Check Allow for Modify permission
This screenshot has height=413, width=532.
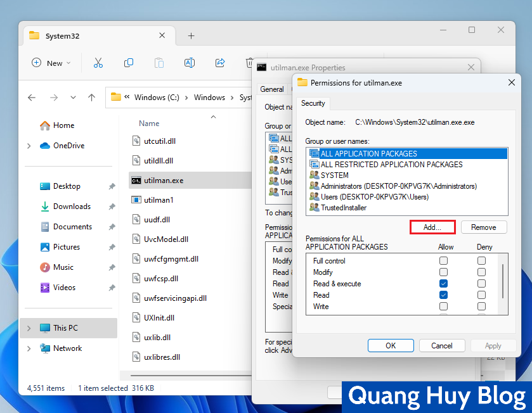[443, 272]
